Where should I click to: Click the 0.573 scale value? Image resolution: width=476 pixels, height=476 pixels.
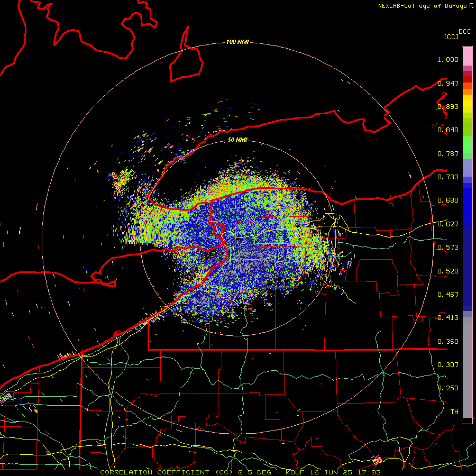coord(448,248)
